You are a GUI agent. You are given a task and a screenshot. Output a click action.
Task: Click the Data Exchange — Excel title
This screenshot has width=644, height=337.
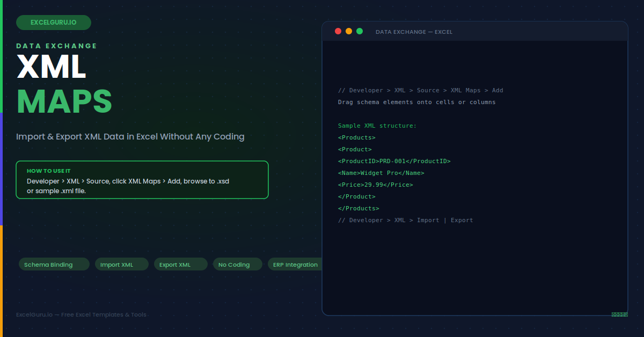pos(414,32)
